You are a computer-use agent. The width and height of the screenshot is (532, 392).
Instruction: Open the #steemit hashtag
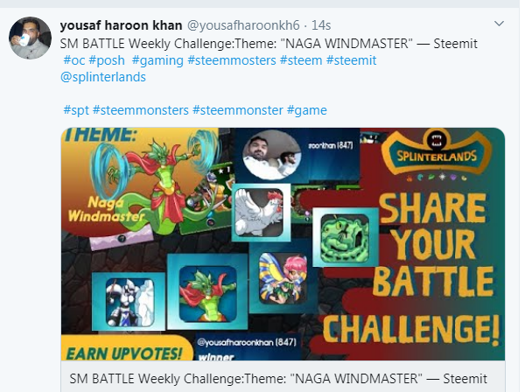(x=351, y=60)
